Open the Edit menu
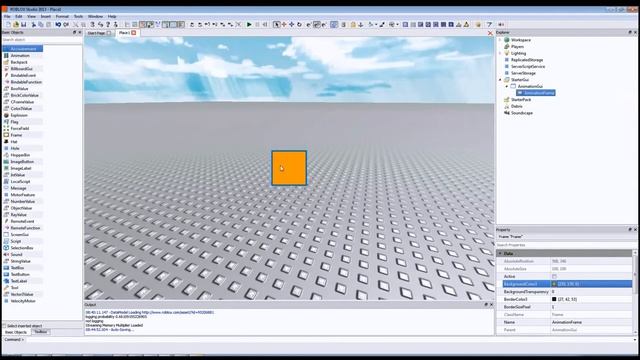The width and height of the screenshot is (640, 360). click(x=19, y=16)
